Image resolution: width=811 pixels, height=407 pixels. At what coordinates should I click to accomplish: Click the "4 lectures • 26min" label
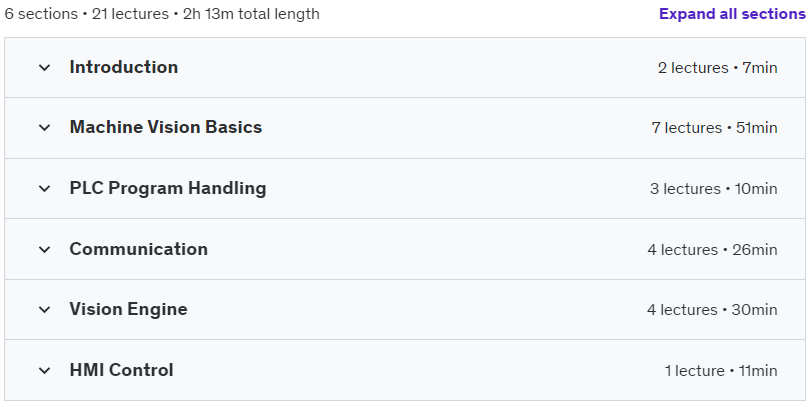tap(712, 250)
